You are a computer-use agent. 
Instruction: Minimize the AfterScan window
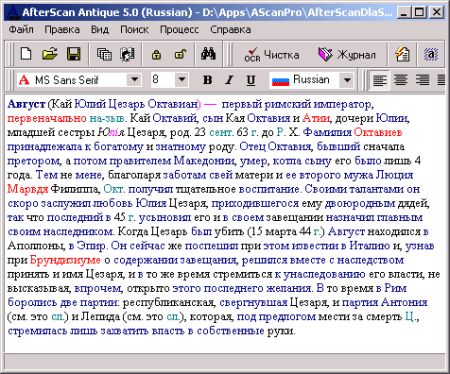point(404,13)
